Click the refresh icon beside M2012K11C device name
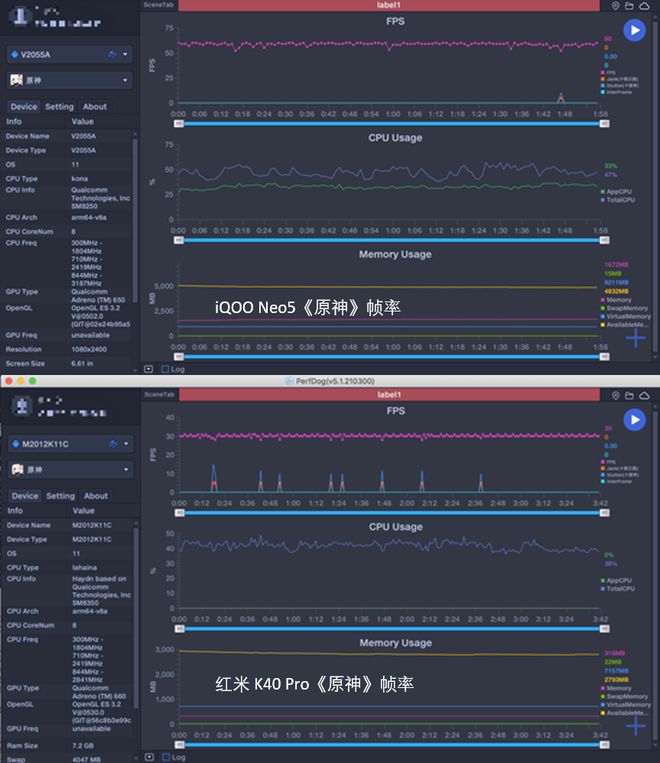This screenshot has width=660, height=763. pyautogui.click(x=113, y=443)
